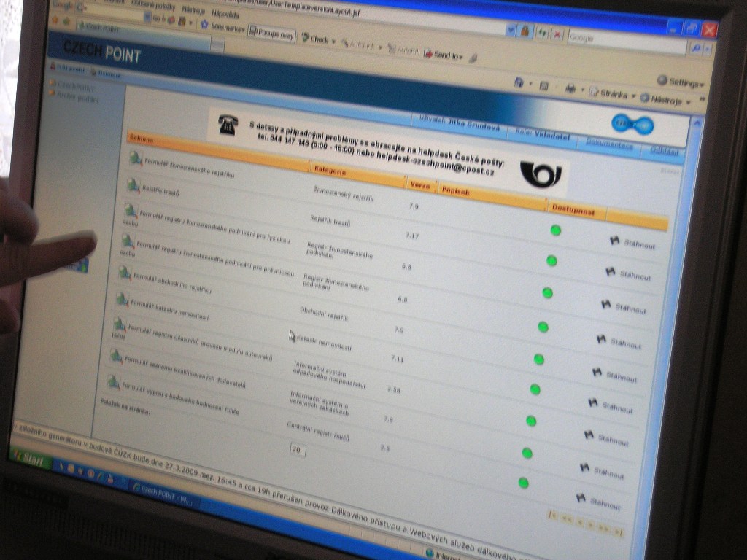This screenshot has height=560, width=747.
Task: Open the Nápověda menu
Action: point(225,14)
